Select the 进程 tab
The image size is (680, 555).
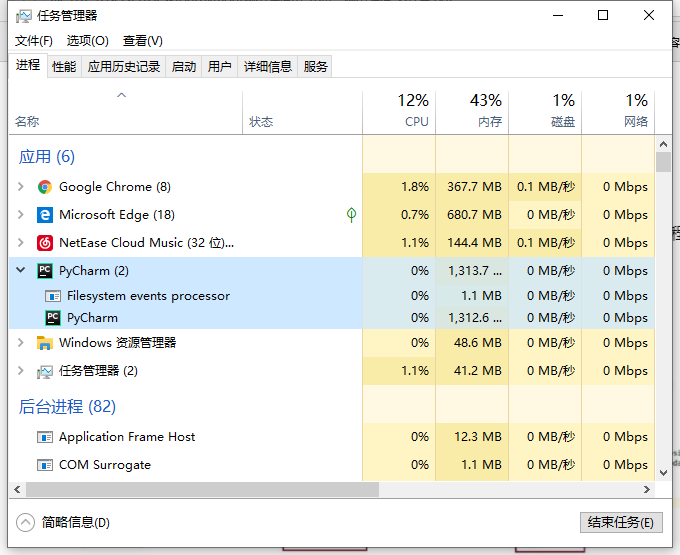[x=28, y=65]
